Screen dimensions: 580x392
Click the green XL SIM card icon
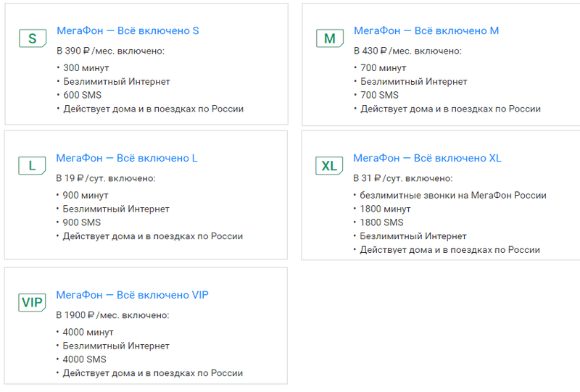(329, 166)
